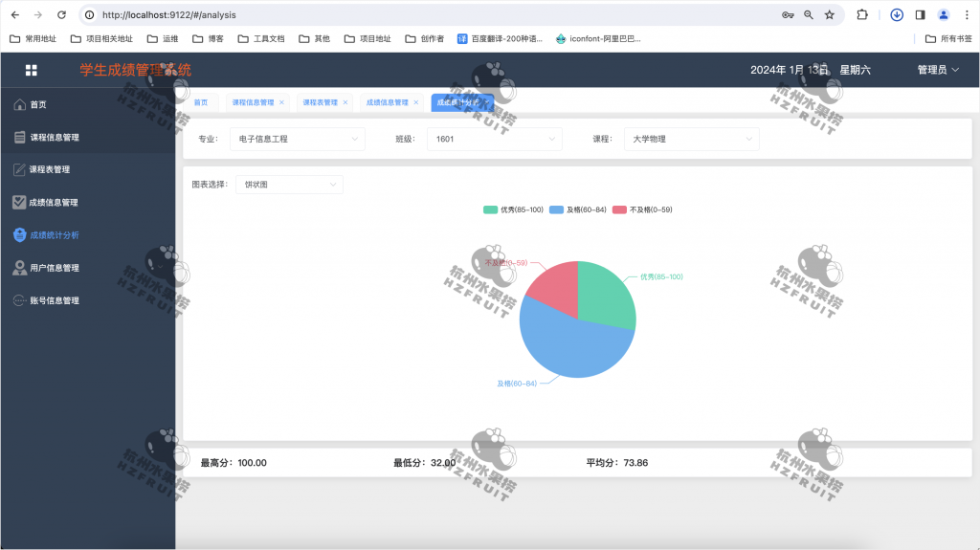The image size is (980, 550).
Task: Expand 管理员 user menu
Action: tap(938, 70)
